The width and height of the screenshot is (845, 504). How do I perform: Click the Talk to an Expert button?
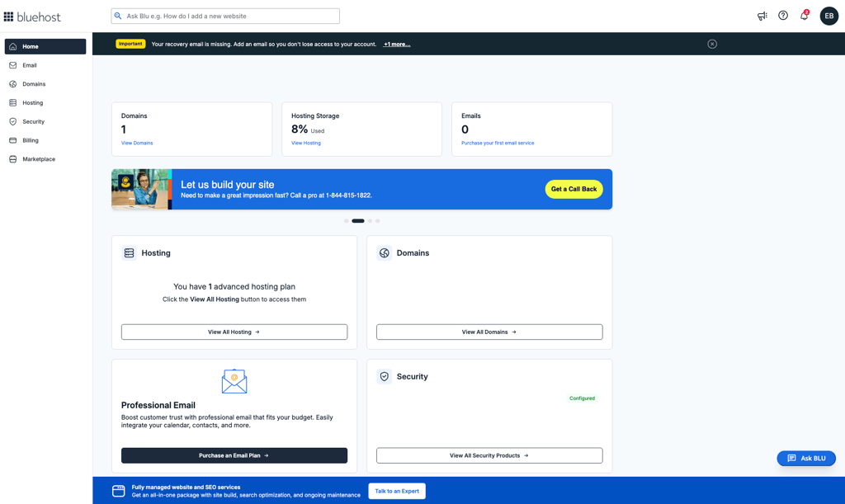(397, 491)
